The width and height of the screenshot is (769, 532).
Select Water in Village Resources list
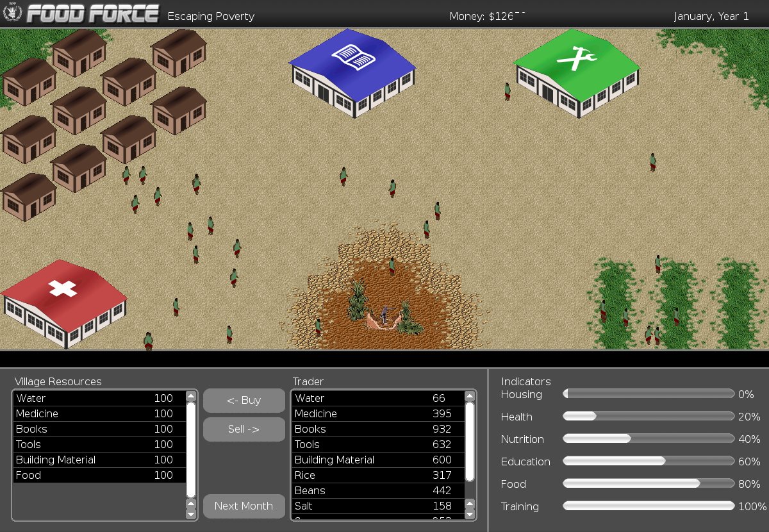(96, 399)
